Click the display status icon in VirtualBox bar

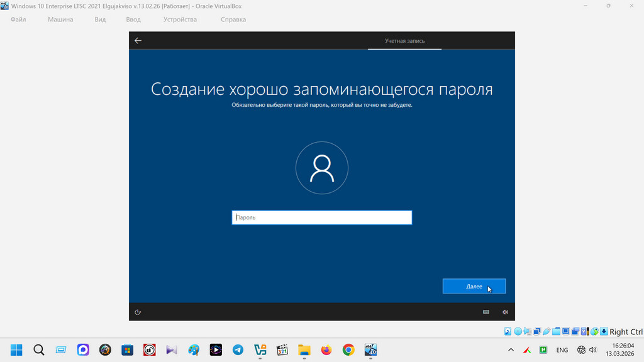[565, 331]
